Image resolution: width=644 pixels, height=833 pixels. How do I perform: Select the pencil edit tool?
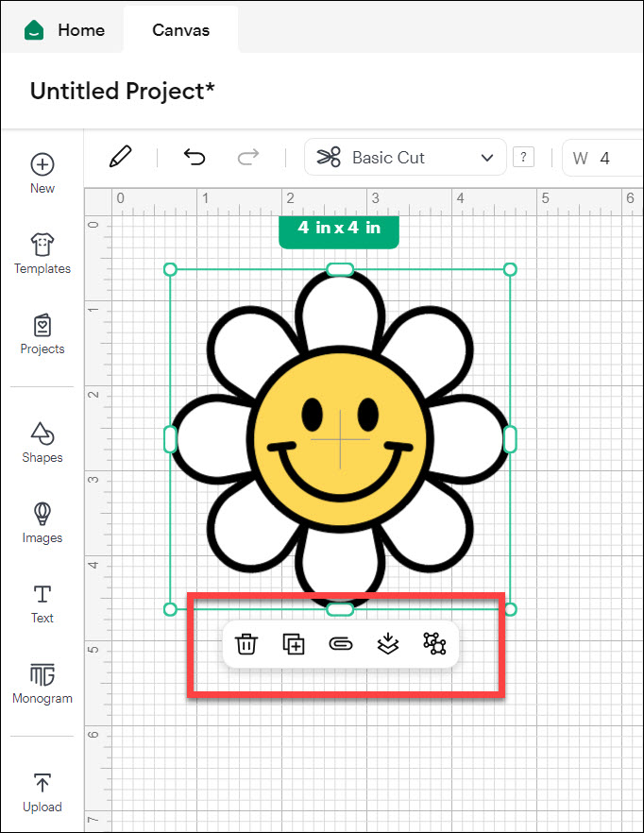tap(120, 157)
